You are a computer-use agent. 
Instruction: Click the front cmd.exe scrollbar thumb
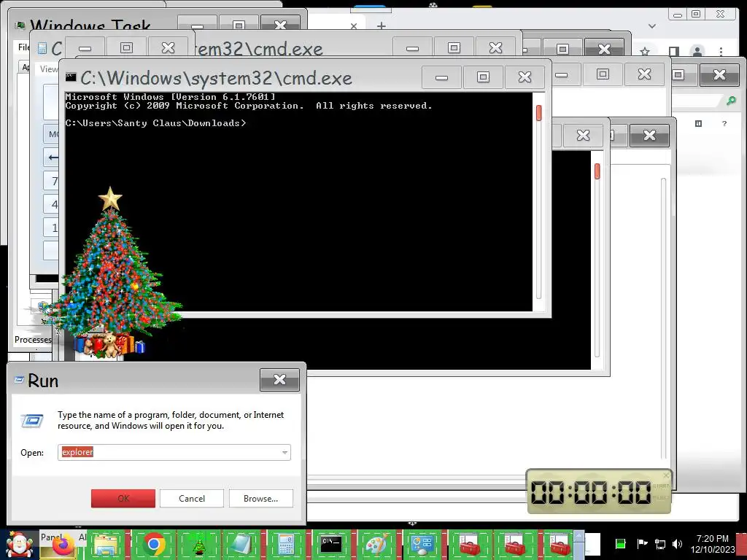pos(539,113)
